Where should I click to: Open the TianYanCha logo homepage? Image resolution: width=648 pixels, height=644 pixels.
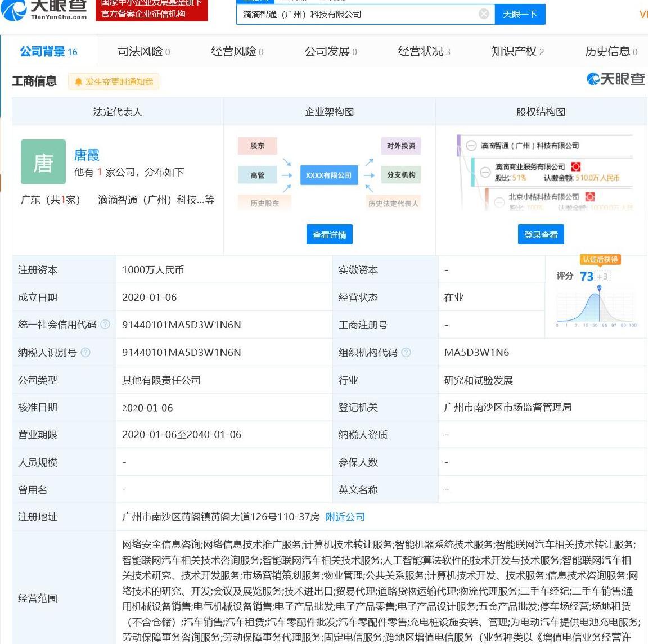(x=44, y=10)
